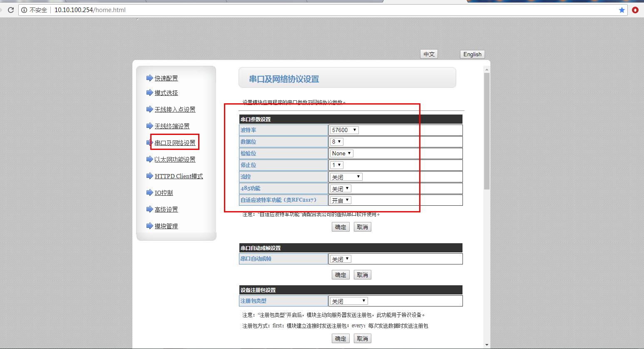
Task: Click the red extension icon in toolbar
Action: pos(635,10)
